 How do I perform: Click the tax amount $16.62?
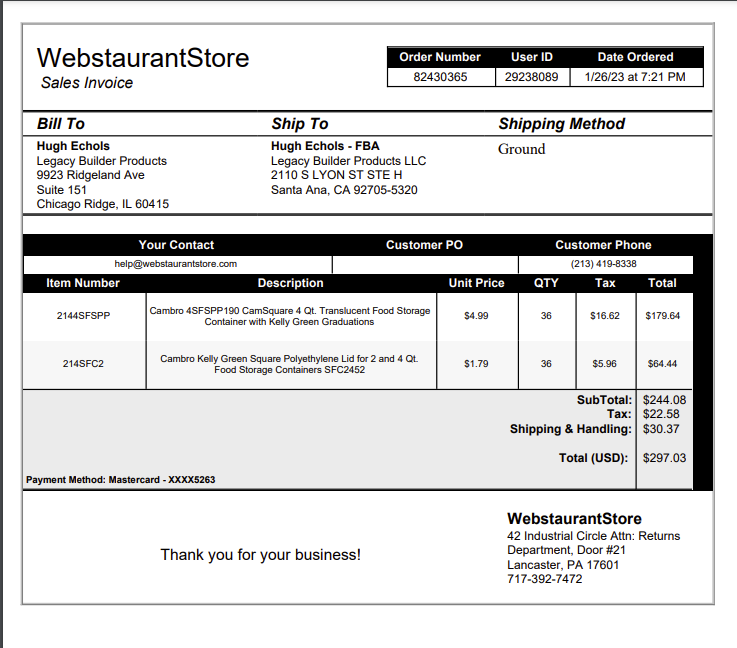(604, 316)
